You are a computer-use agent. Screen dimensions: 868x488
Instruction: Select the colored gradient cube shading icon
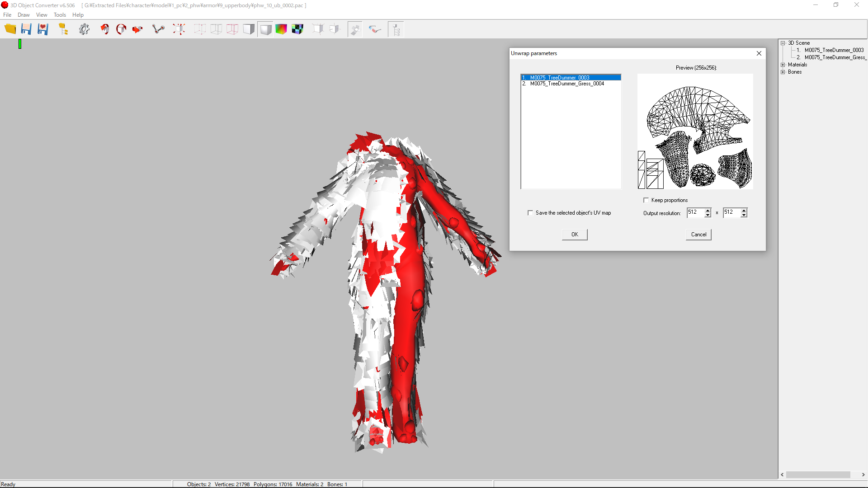tap(281, 29)
